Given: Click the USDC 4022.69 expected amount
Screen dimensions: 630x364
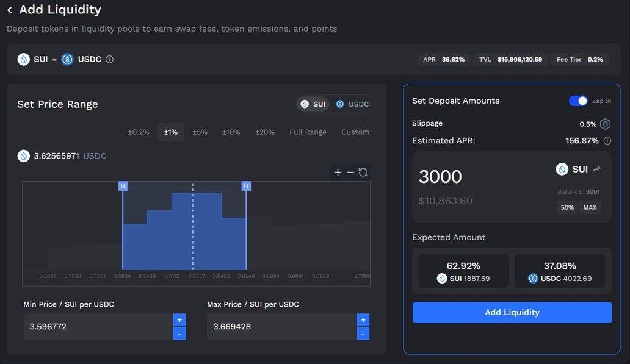Looking at the screenshot, I should [566, 279].
